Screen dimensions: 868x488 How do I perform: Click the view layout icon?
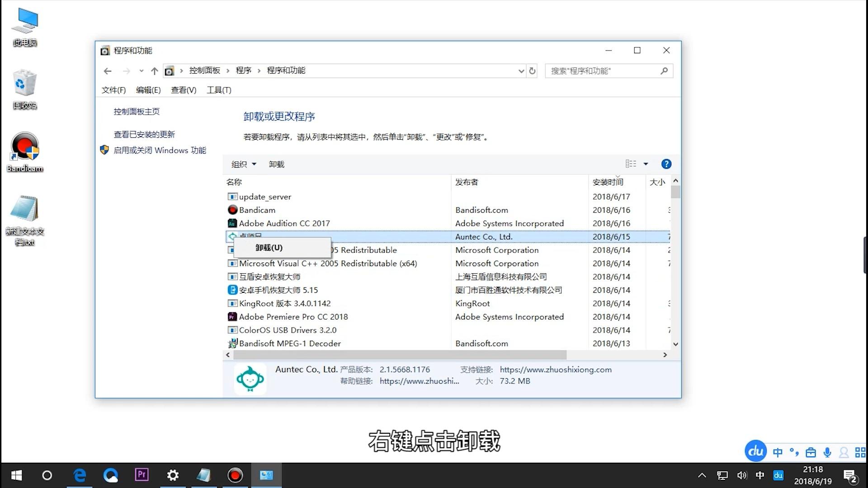pos(631,164)
